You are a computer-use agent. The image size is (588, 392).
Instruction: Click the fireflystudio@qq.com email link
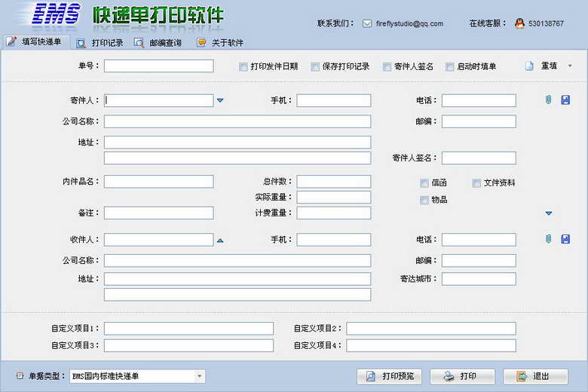(409, 23)
